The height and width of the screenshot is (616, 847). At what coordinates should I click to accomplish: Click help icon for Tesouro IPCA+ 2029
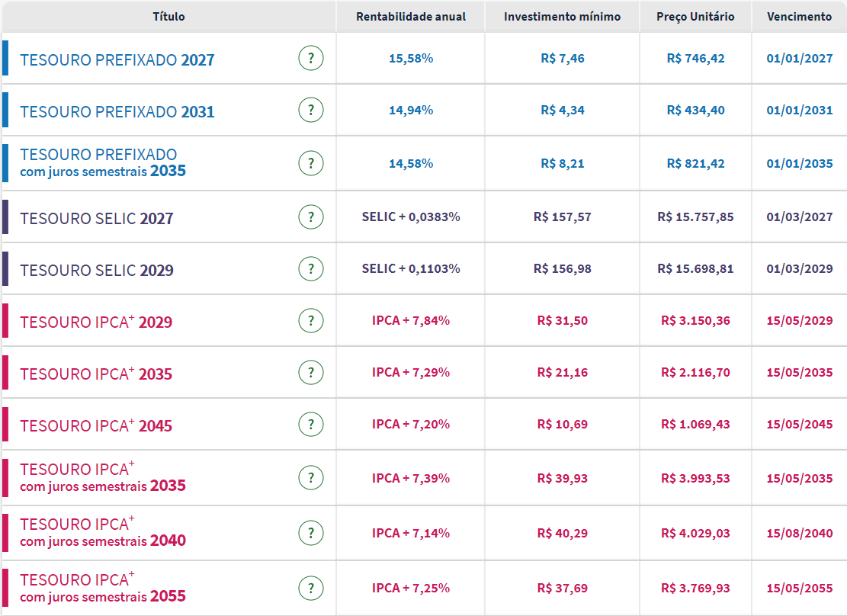click(310, 320)
